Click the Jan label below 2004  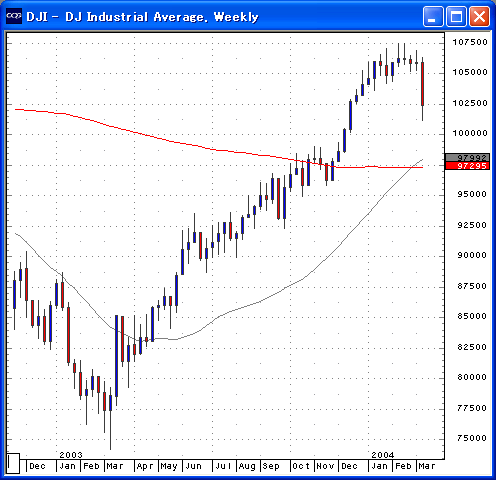coord(379,466)
